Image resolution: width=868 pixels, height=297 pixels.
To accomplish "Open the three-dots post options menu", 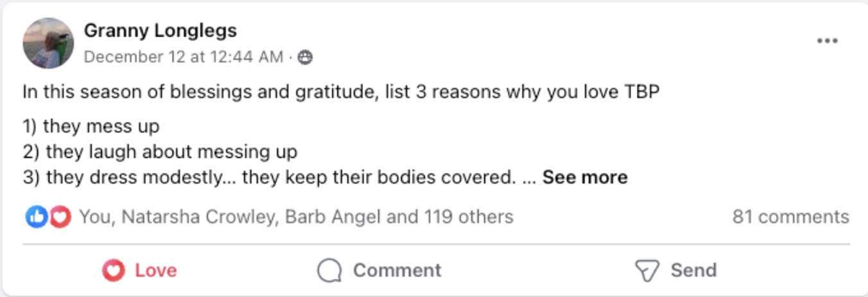I will [828, 41].
